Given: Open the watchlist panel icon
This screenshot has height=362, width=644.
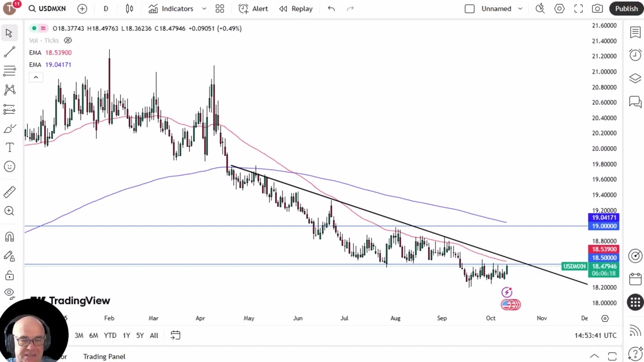Looking at the screenshot, I should tap(635, 33).
